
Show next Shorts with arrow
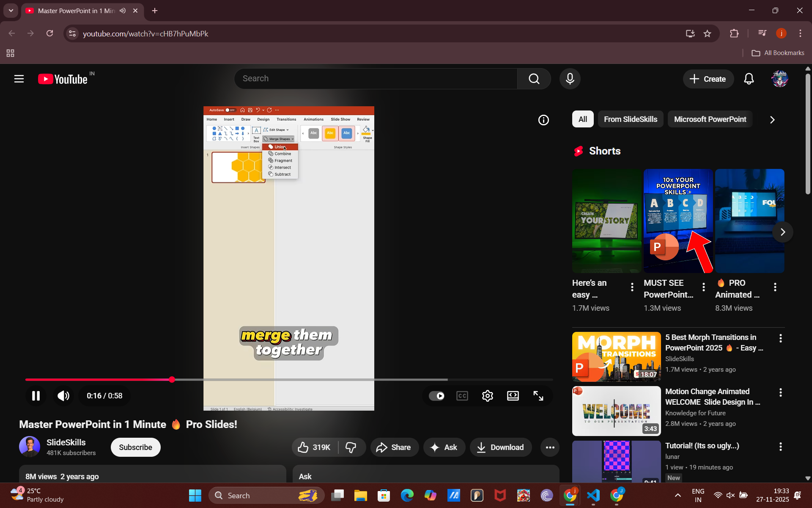pyautogui.click(x=782, y=232)
